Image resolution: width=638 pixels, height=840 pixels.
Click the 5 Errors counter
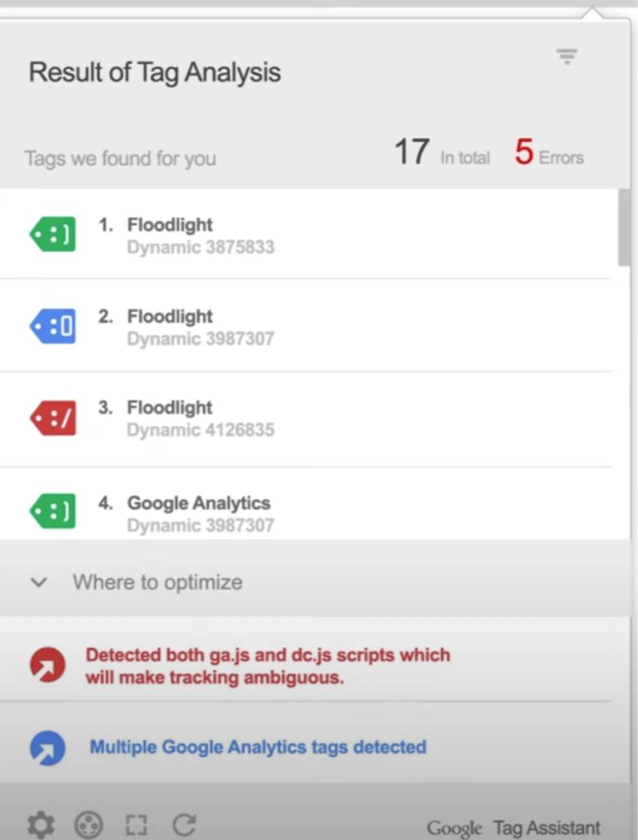click(x=549, y=152)
